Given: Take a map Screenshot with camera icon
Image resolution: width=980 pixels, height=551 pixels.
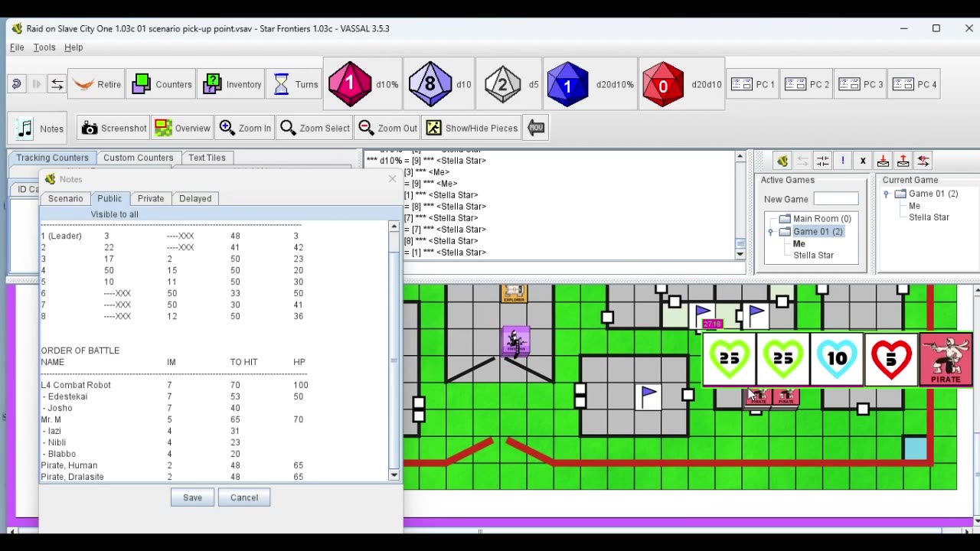Looking at the screenshot, I should 113,128.
